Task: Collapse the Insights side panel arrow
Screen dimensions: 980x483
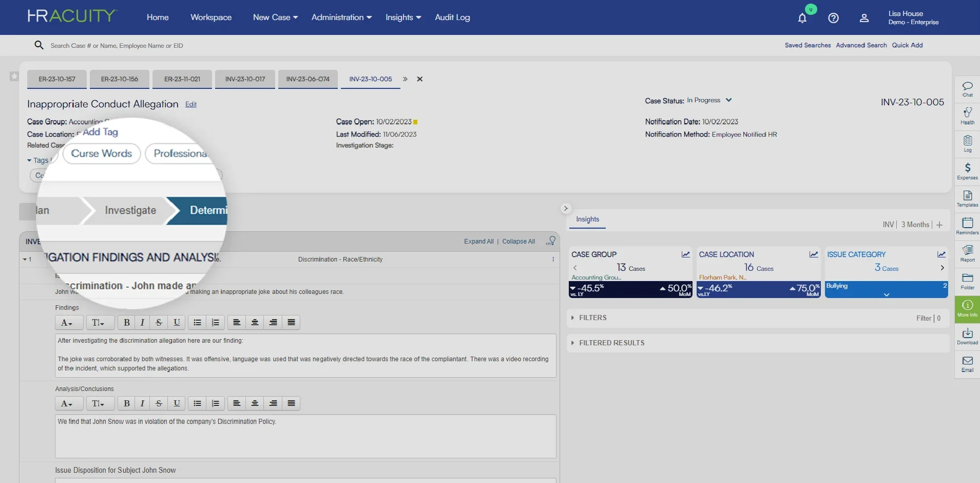Action: pyautogui.click(x=566, y=208)
